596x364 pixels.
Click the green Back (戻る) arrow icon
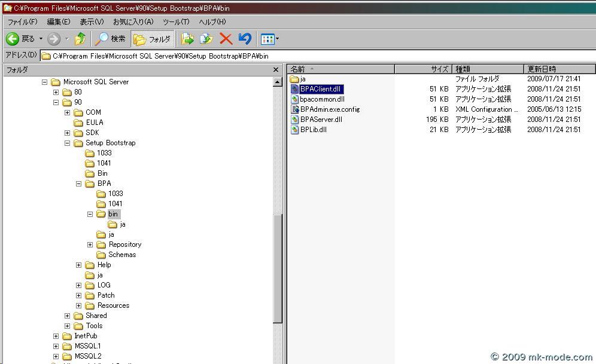point(13,39)
